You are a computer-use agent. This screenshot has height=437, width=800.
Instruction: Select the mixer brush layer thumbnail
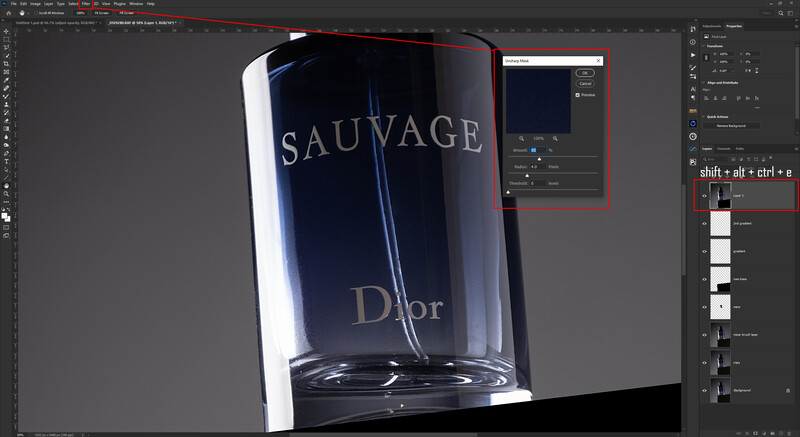coord(720,335)
